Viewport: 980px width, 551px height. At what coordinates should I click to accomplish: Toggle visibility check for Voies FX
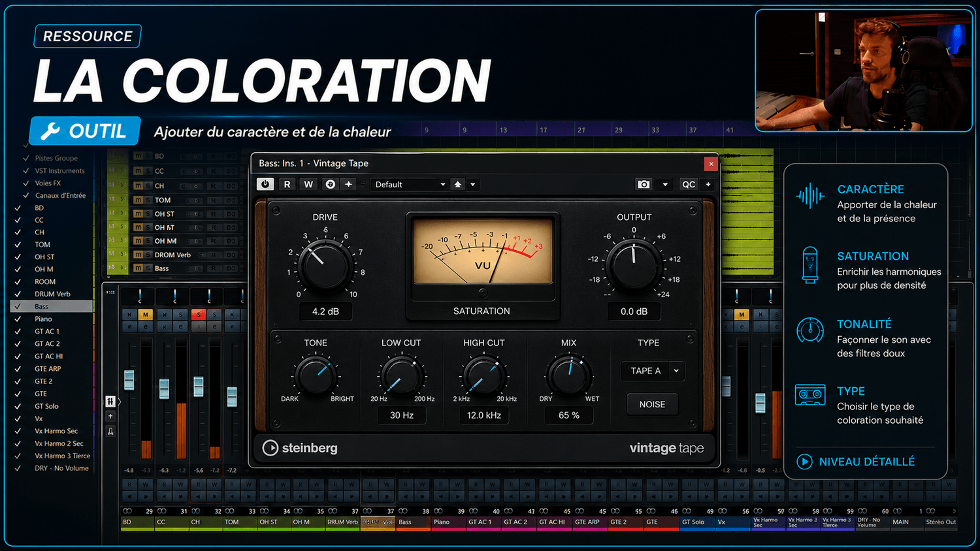tap(26, 183)
